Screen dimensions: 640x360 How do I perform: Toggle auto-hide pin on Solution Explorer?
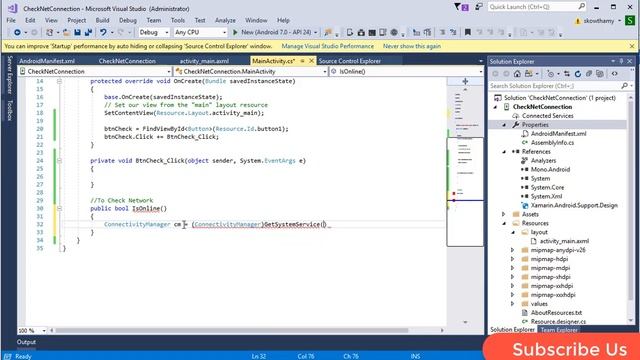(x=621, y=61)
